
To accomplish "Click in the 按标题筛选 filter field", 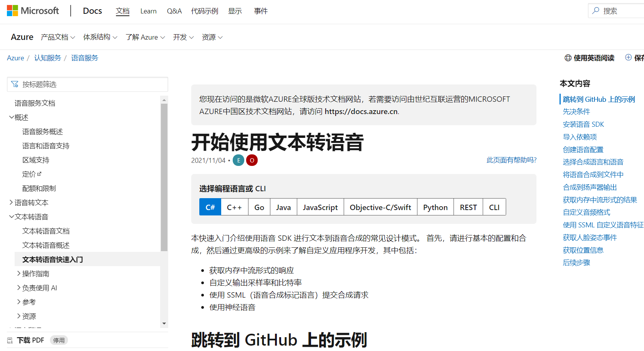I will pyautogui.click(x=88, y=84).
